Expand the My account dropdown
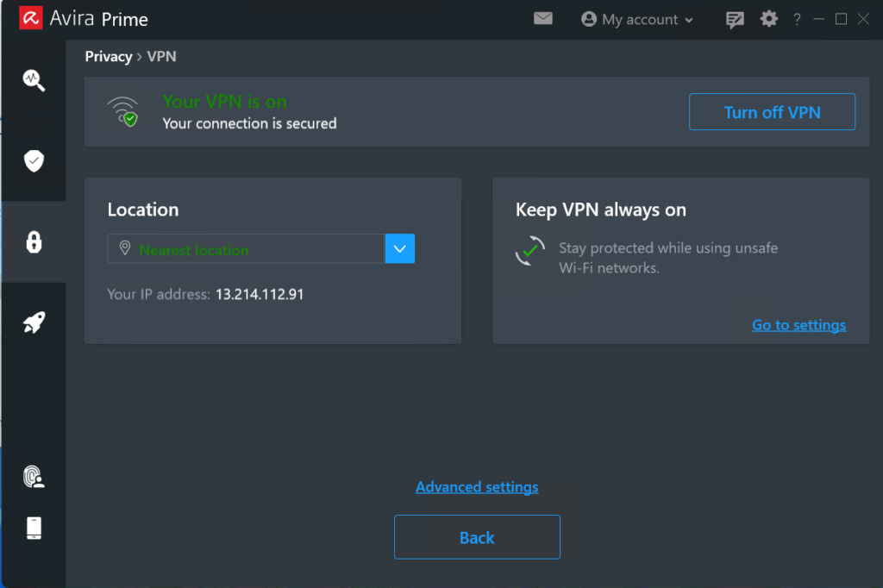 (637, 19)
